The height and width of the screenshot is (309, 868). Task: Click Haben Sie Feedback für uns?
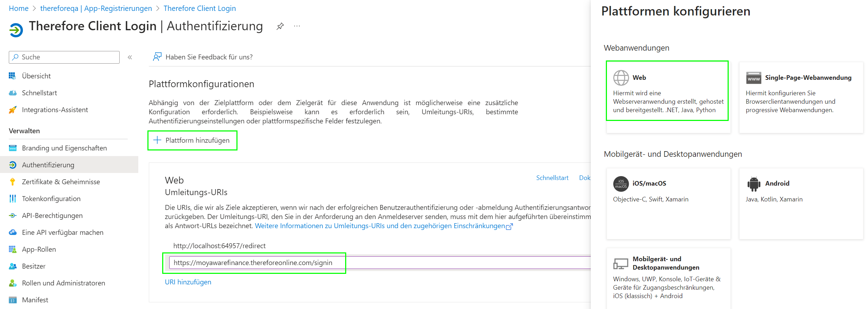click(x=209, y=57)
